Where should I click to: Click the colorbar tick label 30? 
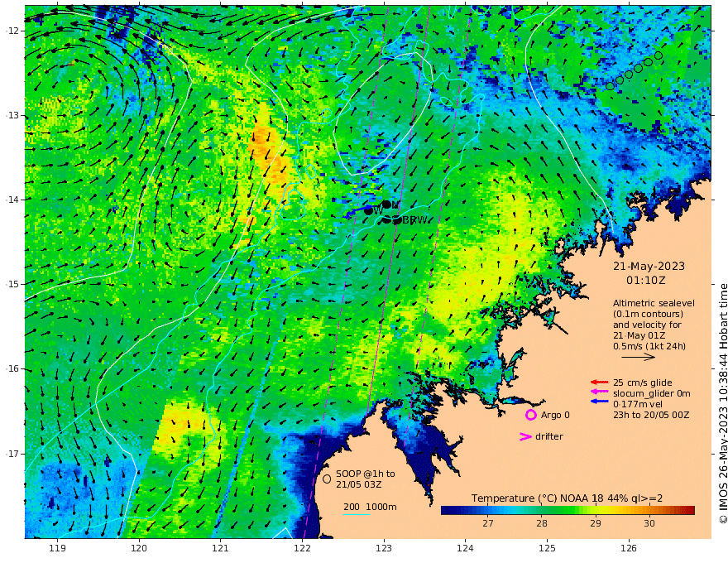[649, 523]
